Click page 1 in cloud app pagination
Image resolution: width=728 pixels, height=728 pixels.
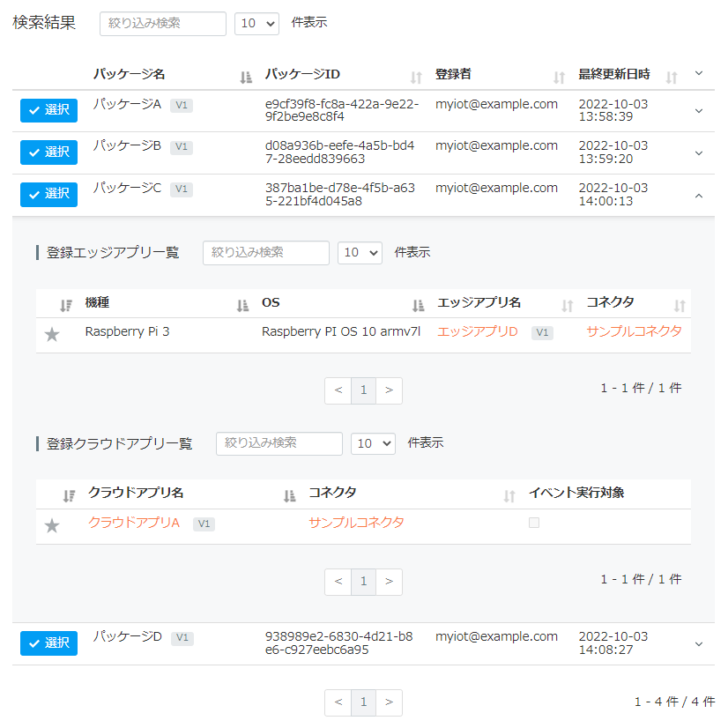pos(363,582)
